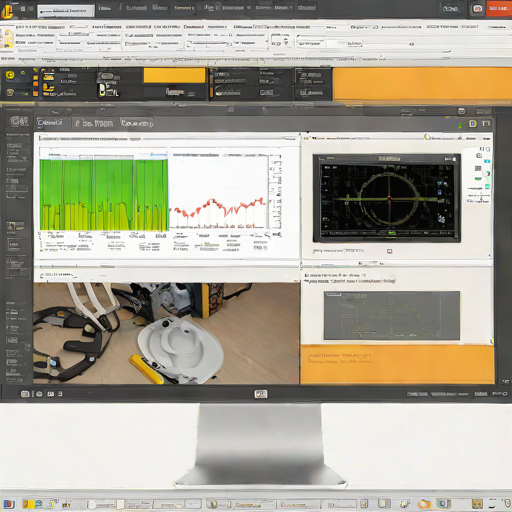Open the gray schematic thumbnail

pos(392,315)
